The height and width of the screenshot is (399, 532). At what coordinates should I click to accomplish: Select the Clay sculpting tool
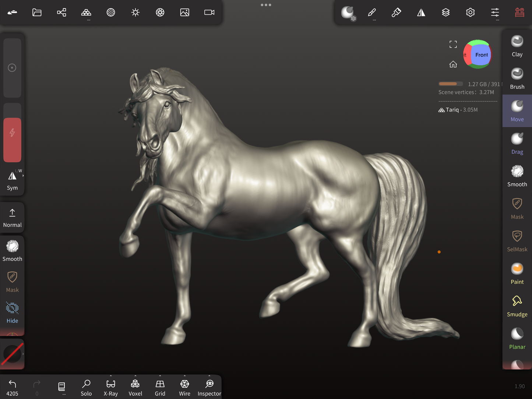[517, 46]
